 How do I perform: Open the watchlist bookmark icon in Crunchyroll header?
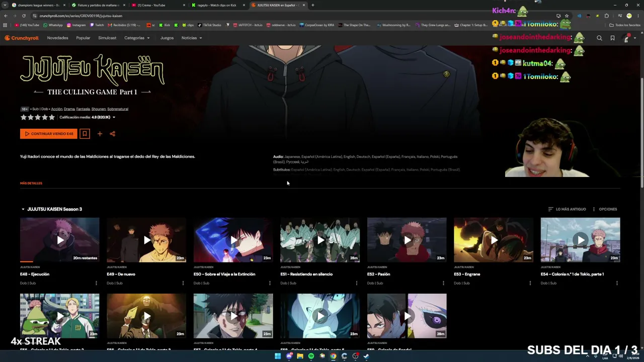click(x=612, y=38)
